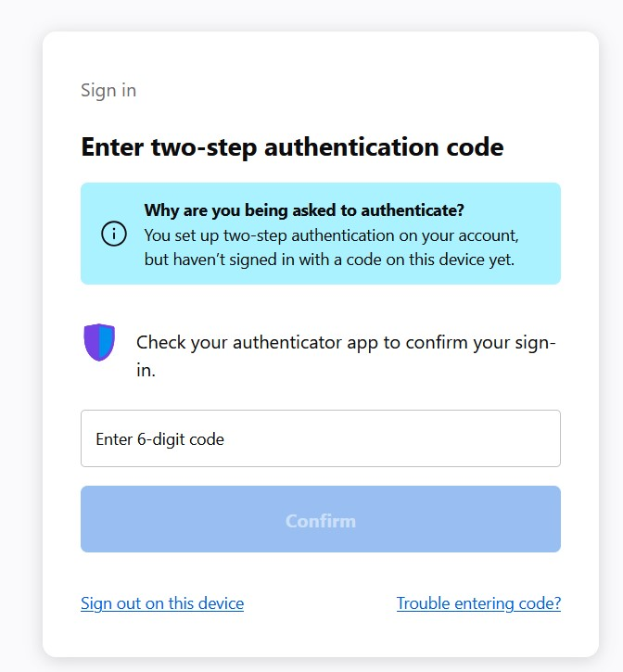Get help via the 'Trouble entering code?' link

[478, 603]
